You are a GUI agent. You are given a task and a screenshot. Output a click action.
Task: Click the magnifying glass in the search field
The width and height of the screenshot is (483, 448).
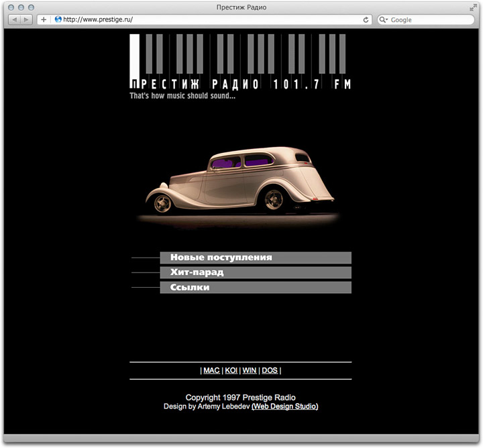(x=384, y=20)
